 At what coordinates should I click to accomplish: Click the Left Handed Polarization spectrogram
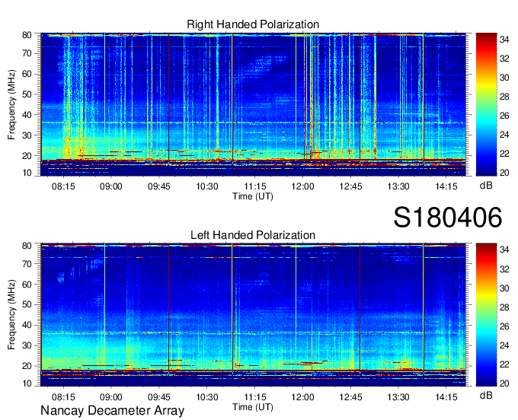[x=253, y=315]
